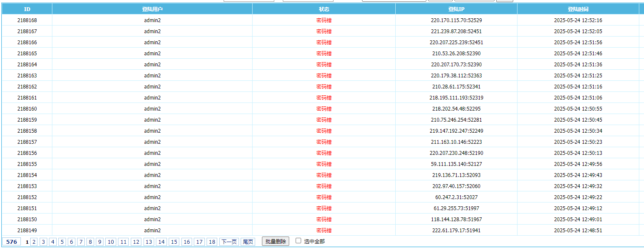
Task: Click the 登陆IP column header
Action: (x=456, y=9)
